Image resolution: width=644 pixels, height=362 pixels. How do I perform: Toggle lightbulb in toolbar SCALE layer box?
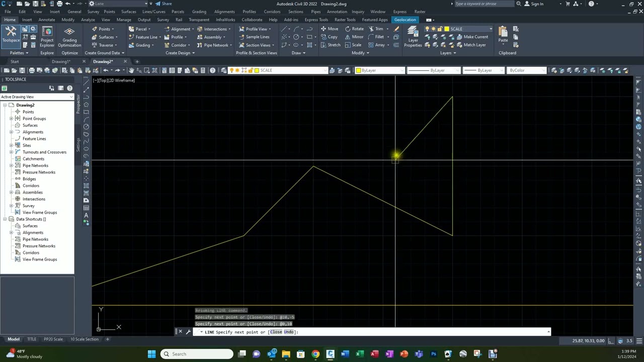tap(231, 70)
